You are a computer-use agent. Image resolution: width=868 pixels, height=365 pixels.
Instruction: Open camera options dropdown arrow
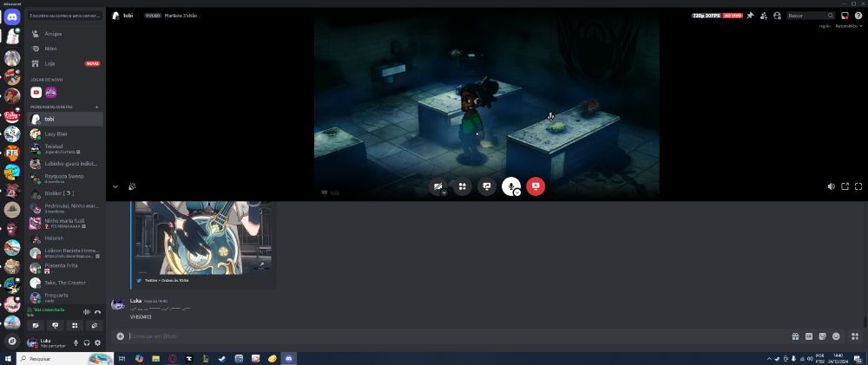tap(444, 192)
